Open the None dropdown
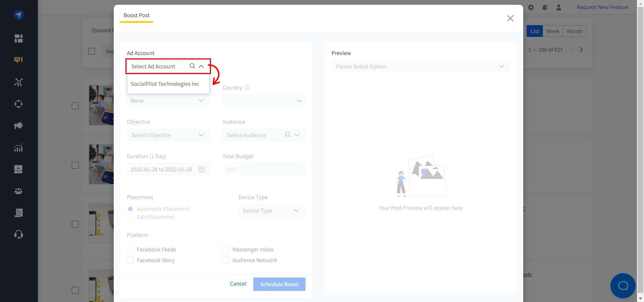The image size is (644, 302). pyautogui.click(x=168, y=101)
